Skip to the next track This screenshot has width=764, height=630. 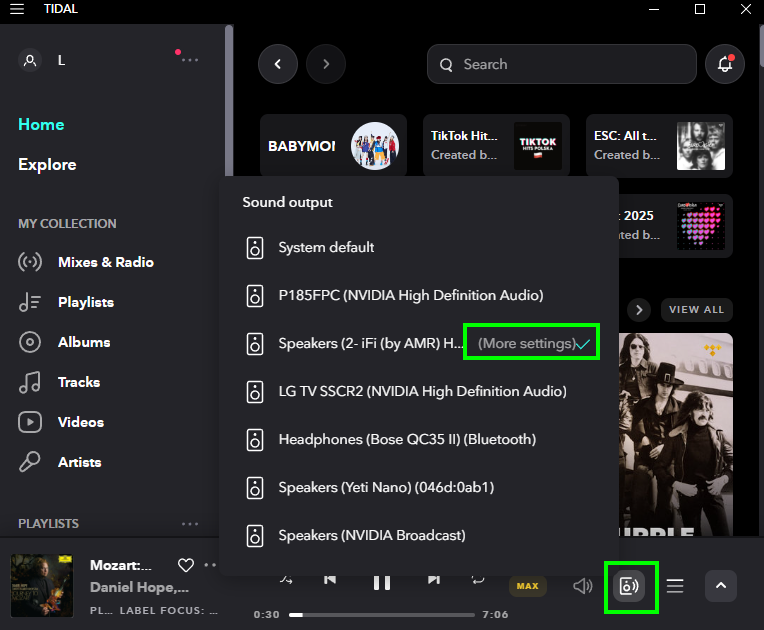[434, 579]
